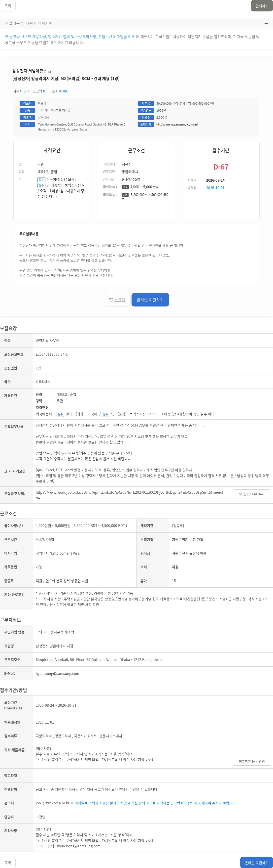Screen dimensions: 273x868
Task: Click the 담당자 name 고관영
Action: point(40,817)
